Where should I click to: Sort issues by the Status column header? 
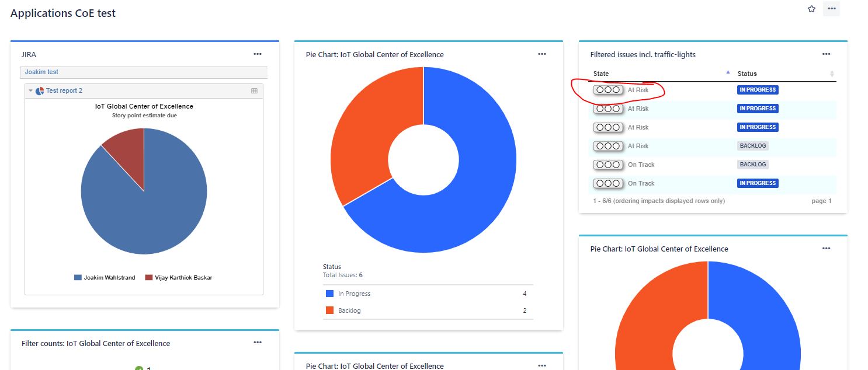tap(747, 74)
